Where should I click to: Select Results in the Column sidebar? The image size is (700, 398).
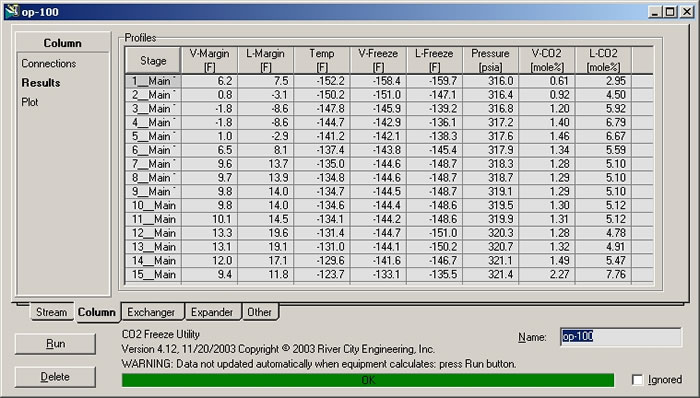pos(41,83)
